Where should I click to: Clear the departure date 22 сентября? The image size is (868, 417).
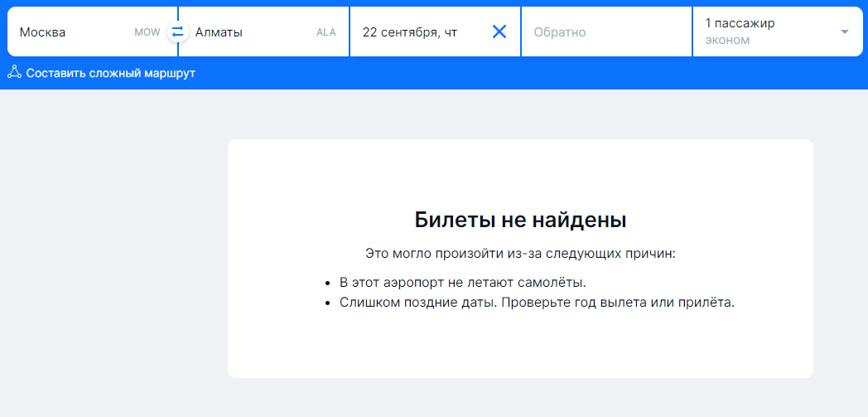pyautogui.click(x=499, y=32)
